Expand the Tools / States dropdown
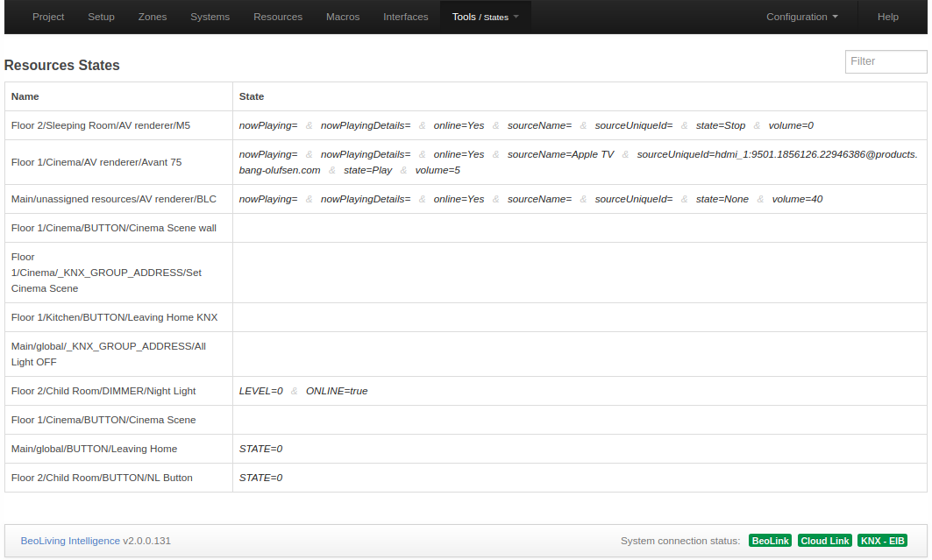 [486, 17]
